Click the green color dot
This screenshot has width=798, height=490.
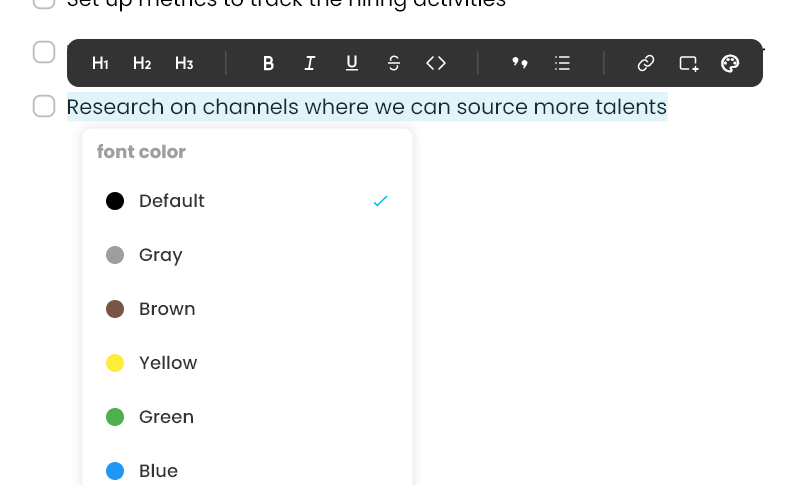pos(115,417)
